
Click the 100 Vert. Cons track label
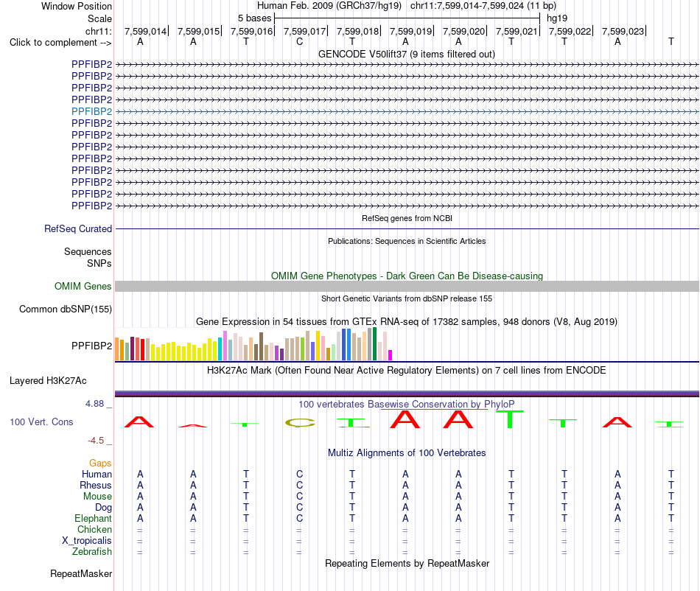point(41,422)
